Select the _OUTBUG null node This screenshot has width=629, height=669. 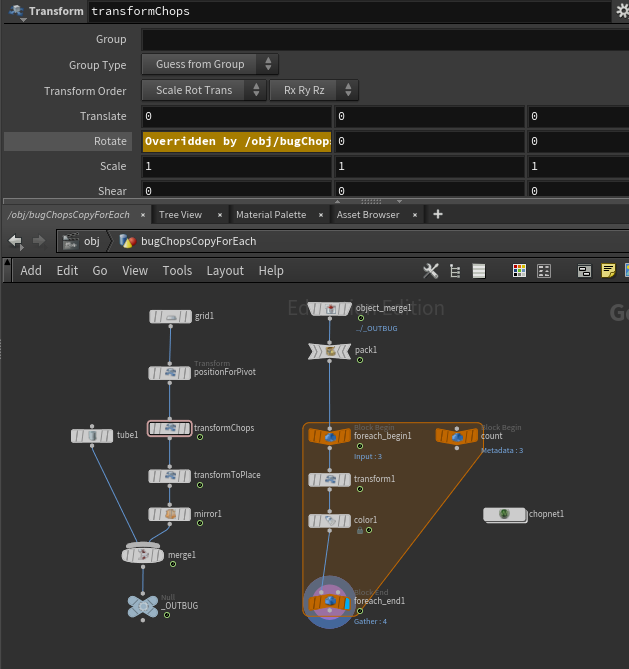[x=142, y=606]
